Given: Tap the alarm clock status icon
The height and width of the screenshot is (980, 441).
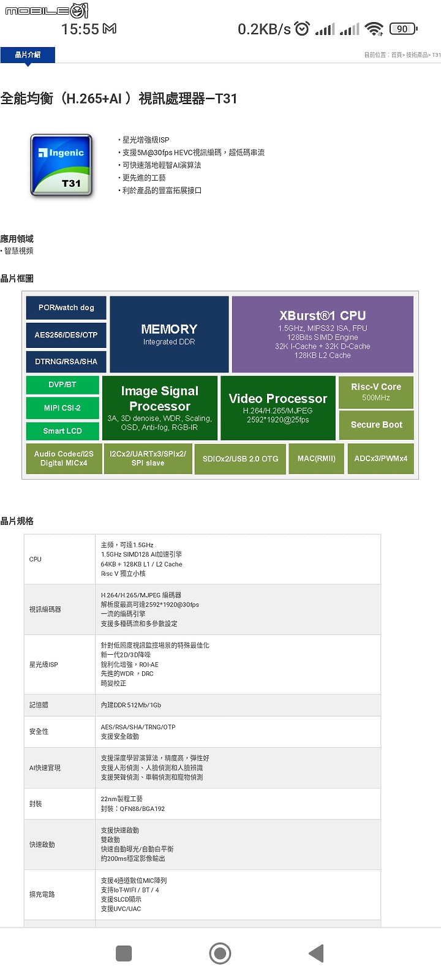Looking at the screenshot, I should (302, 28).
